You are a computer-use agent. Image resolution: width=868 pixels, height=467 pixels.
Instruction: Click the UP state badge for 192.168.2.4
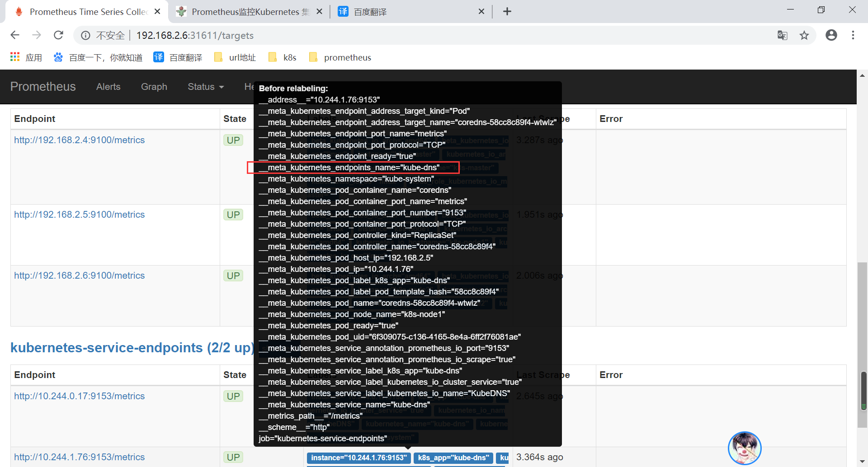click(x=233, y=140)
